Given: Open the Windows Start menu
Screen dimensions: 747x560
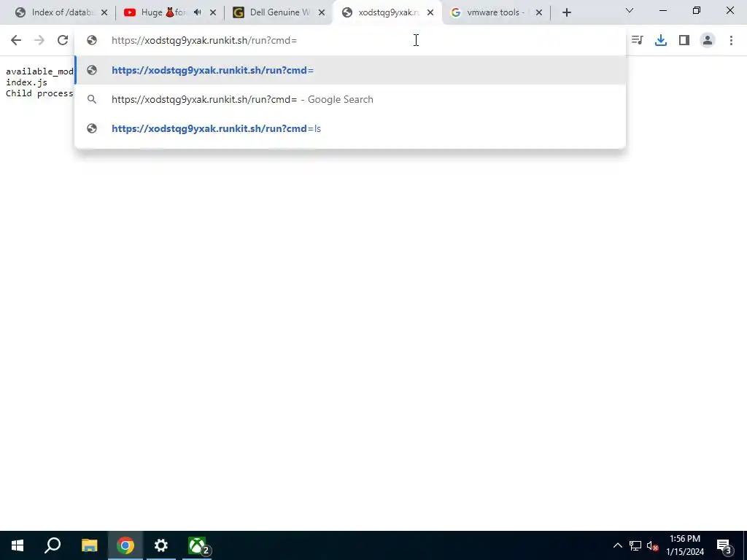Looking at the screenshot, I should pyautogui.click(x=18, y=545).
